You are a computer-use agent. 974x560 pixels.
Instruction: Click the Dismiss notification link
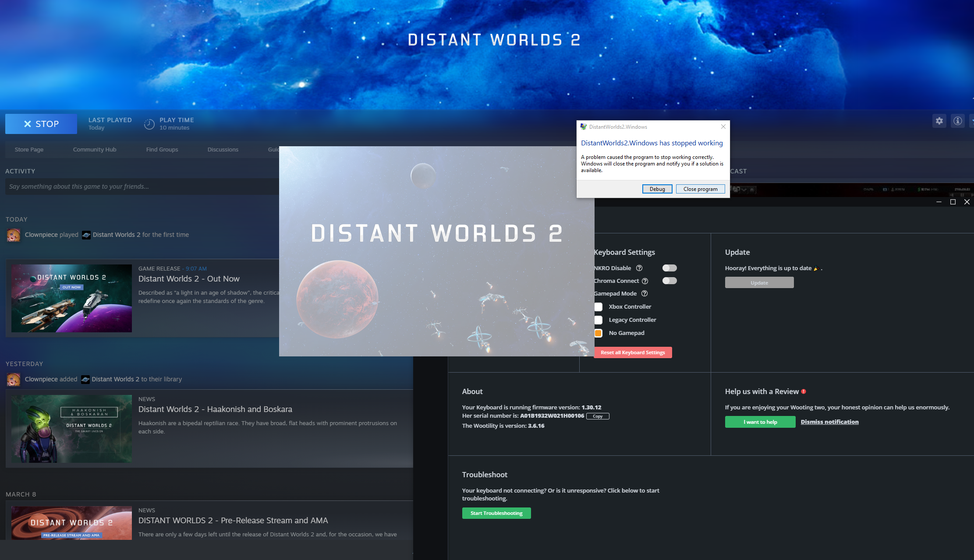(830, 422)
